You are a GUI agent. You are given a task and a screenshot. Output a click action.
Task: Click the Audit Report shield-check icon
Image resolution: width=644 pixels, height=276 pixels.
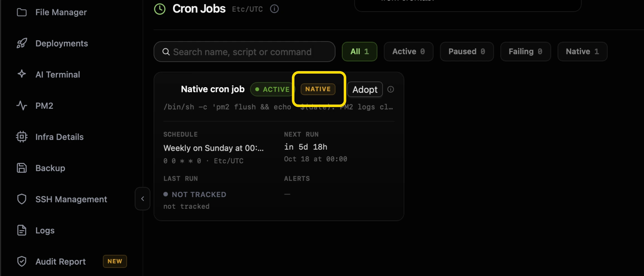pos(22,262)
